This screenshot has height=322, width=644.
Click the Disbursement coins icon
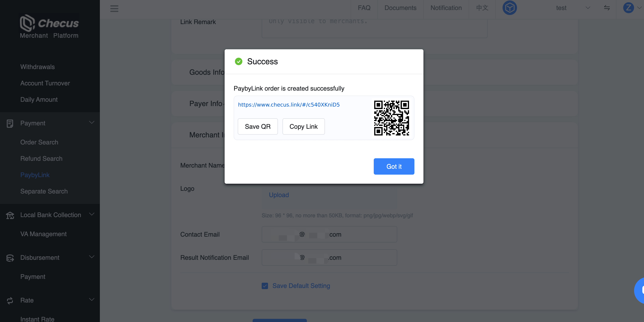[x=10, y=258]
